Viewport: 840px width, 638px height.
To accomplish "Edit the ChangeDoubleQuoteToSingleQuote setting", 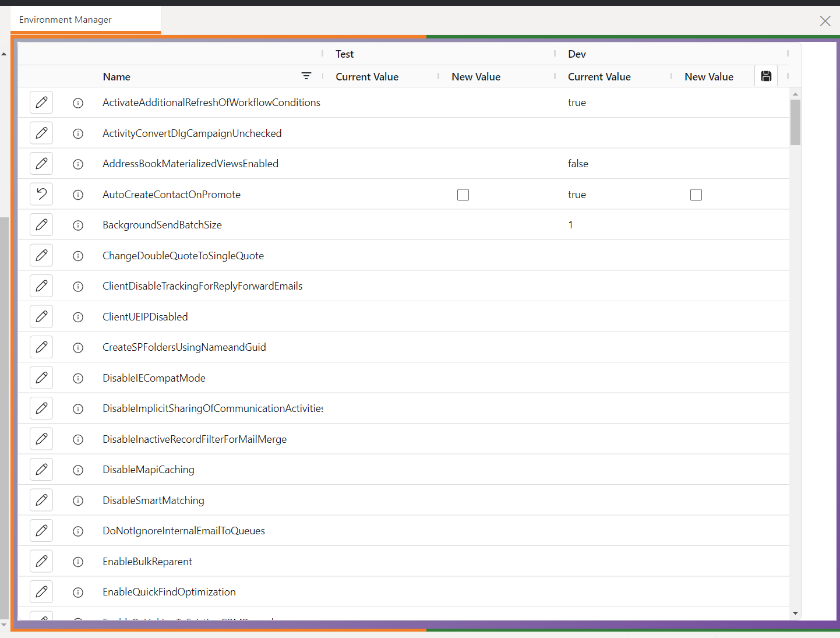I will [41, 255].
